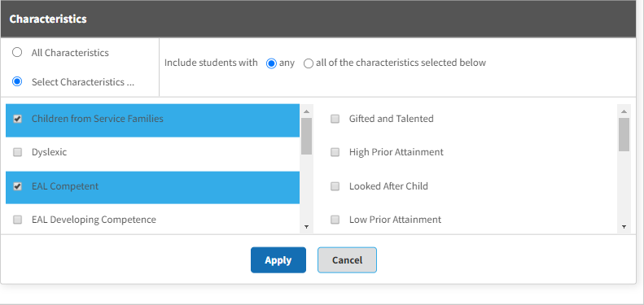This screenshot has width=644, height=305.
Task: Choose 'all of the characteristics' radio option
Action: point(309,63)
